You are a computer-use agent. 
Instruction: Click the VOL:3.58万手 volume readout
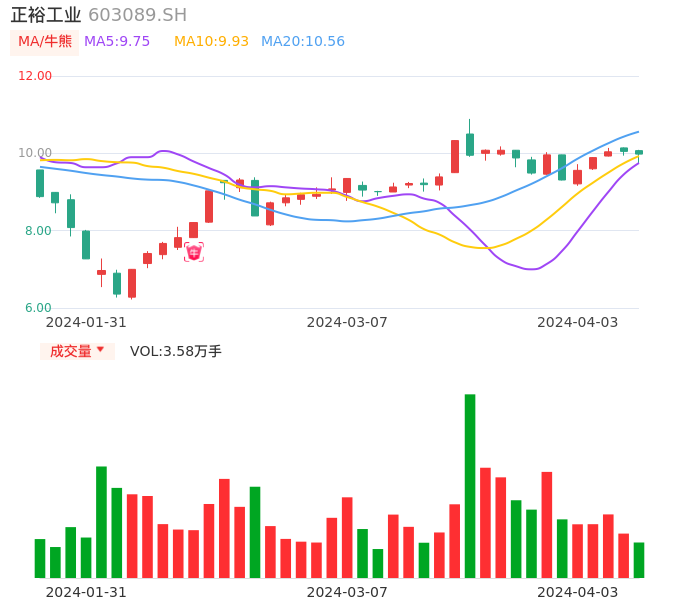(x=175, y=351)
